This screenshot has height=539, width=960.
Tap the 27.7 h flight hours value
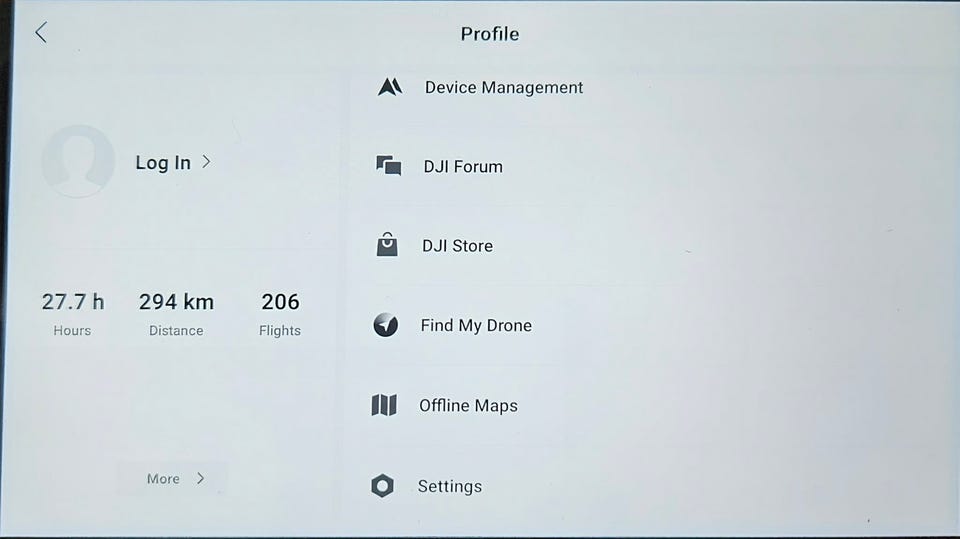(73, 302)
